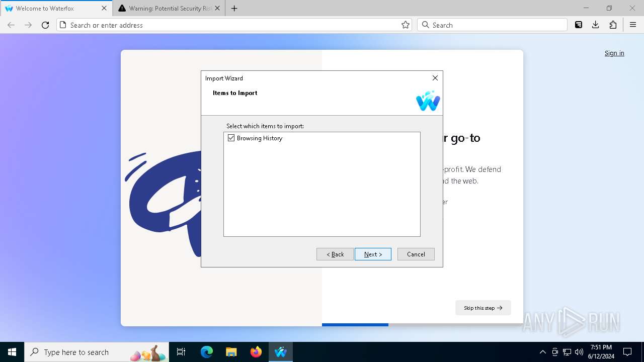Cancel the Import Wizard
The image size is (644, 362).
point(416,254)
